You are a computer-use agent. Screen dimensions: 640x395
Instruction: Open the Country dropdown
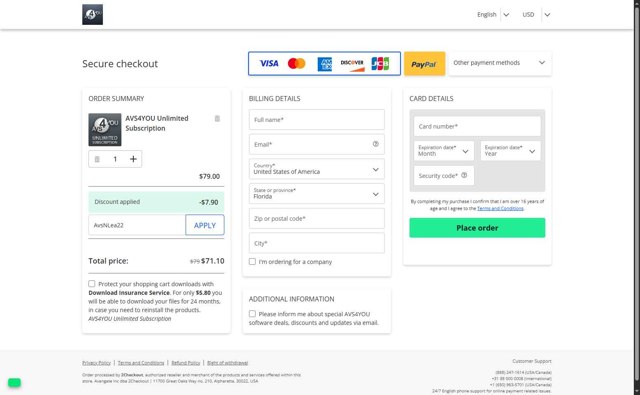click(317, 169)
